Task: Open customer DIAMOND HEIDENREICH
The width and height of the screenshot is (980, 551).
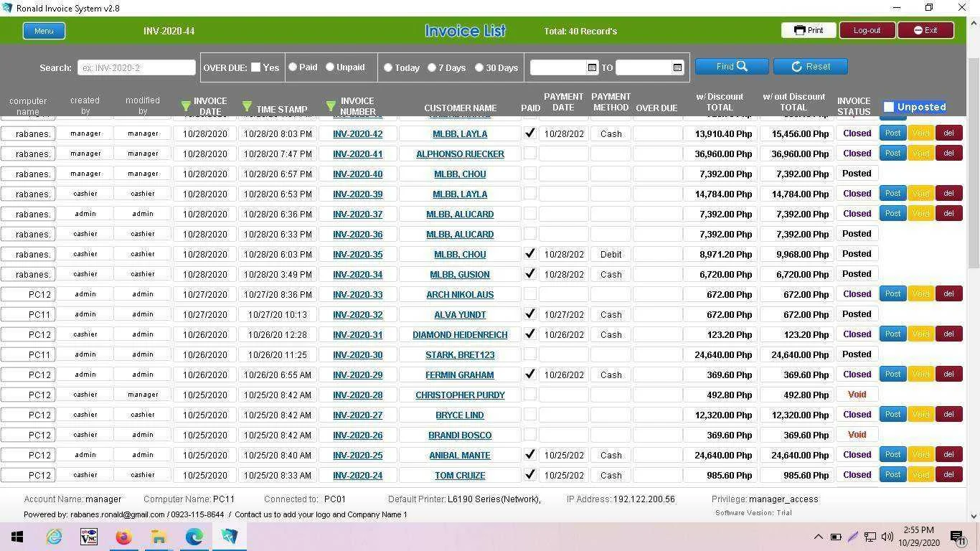Action: point(460,334)
